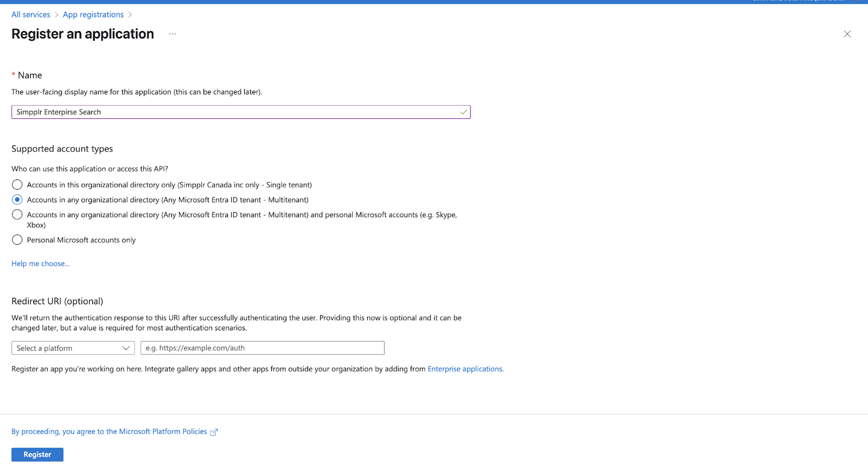Focus the application Name text field
This screenshot has width=868, height=473.
[x=233, y=112]
